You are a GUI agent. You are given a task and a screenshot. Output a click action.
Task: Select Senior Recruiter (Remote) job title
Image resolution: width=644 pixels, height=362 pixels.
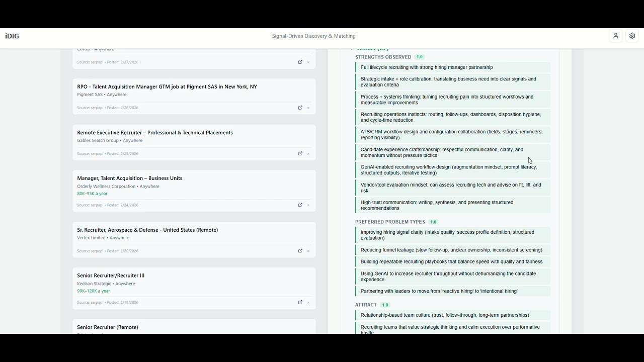point(108,327)
